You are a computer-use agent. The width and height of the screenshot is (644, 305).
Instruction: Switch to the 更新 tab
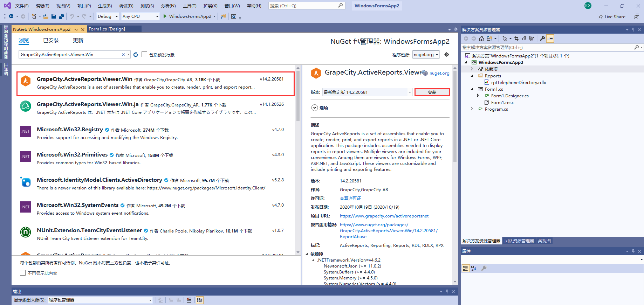pyautogui.click(x=78, y=41)
